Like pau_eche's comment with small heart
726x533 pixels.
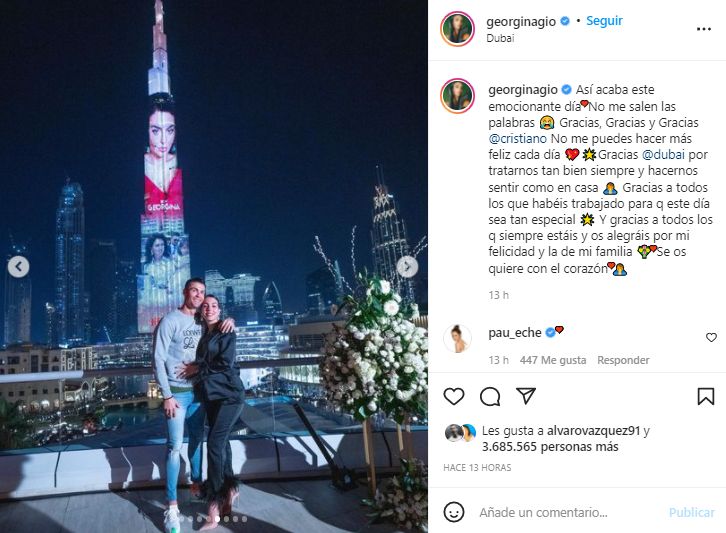pyautogui.click(x=711, y=338)
